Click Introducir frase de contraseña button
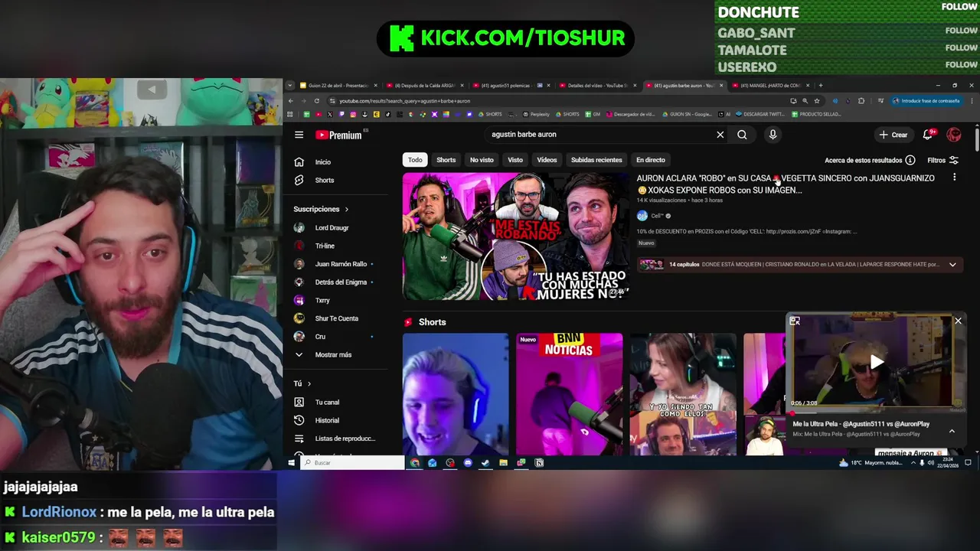980x551 pixels. pos(926,101)
